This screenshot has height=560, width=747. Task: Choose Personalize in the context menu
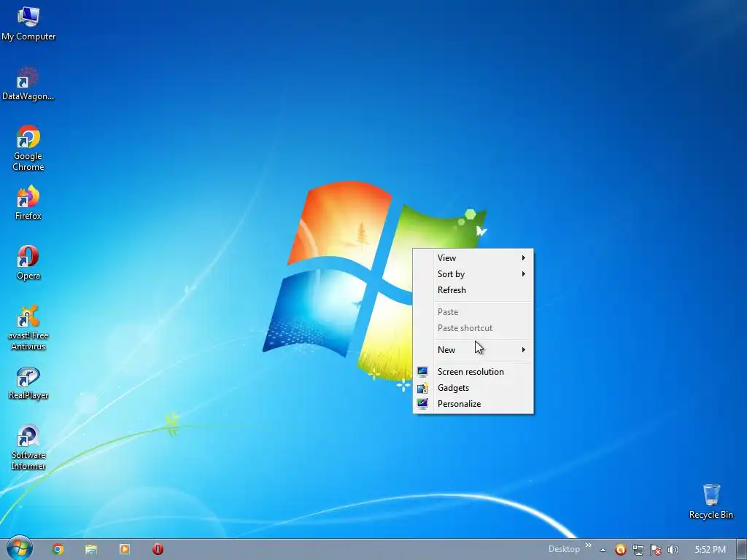[x=473, y=404]
